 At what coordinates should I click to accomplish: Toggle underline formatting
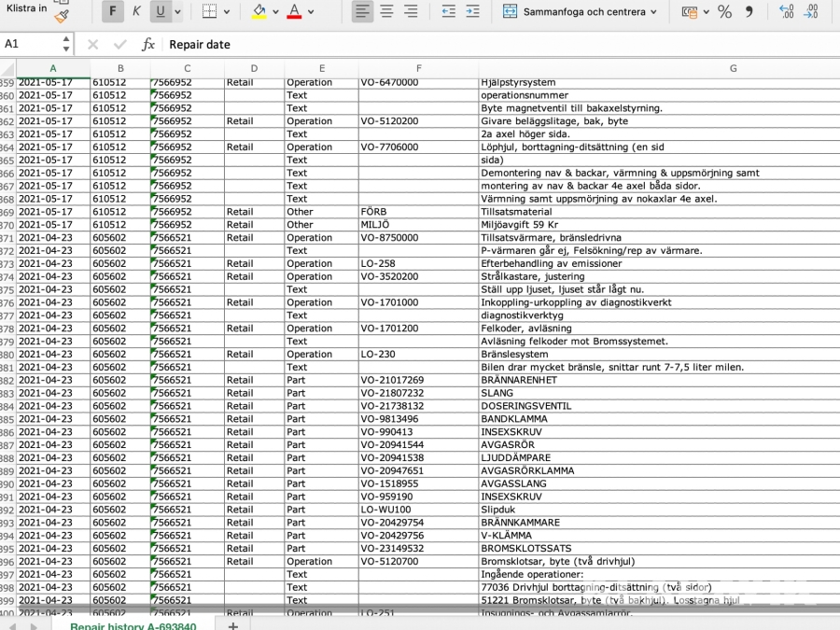161,12
